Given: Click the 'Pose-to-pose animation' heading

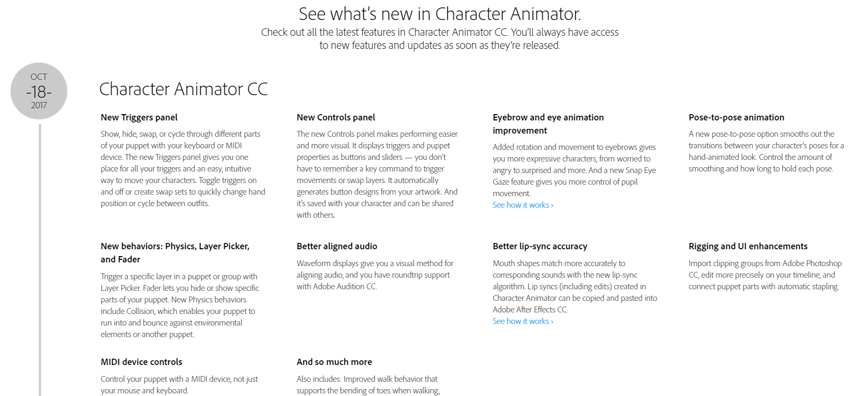Looking at the screenshot, I should (736, 117).
